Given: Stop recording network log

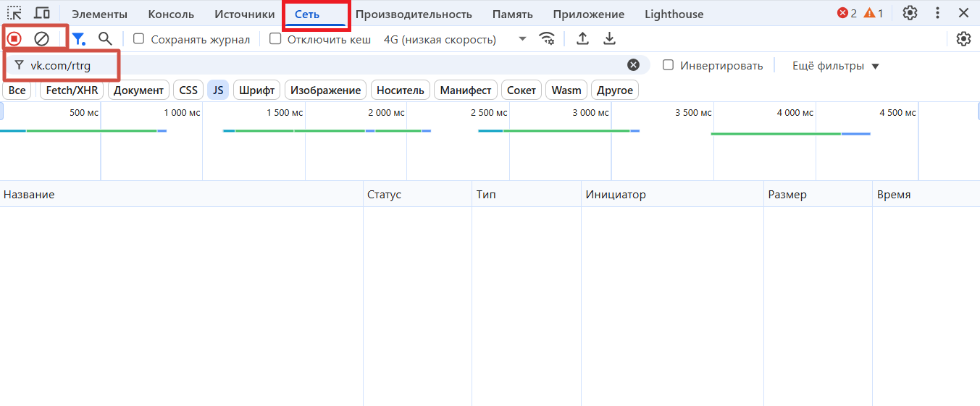Looking at the screenshot, I should click(14, 39).
